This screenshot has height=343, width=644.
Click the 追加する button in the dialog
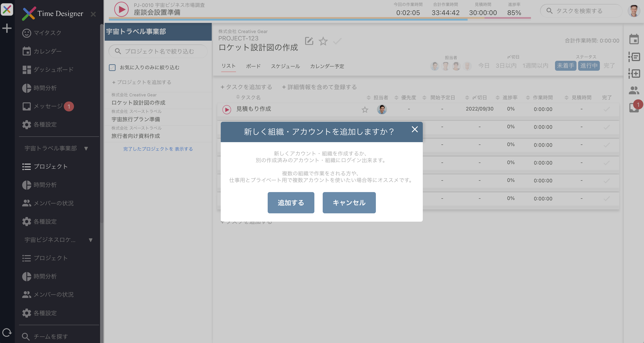(291, 202)
